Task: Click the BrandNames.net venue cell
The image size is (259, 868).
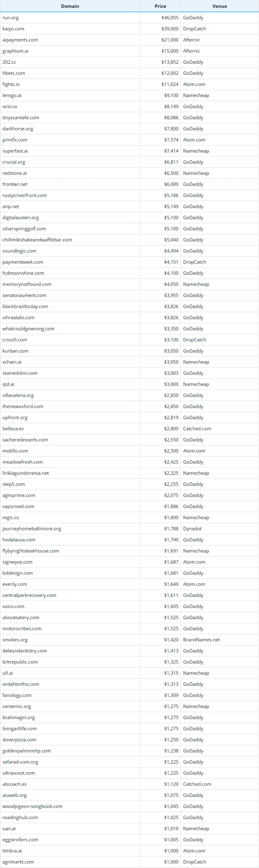Action: [x=201, y=640]
